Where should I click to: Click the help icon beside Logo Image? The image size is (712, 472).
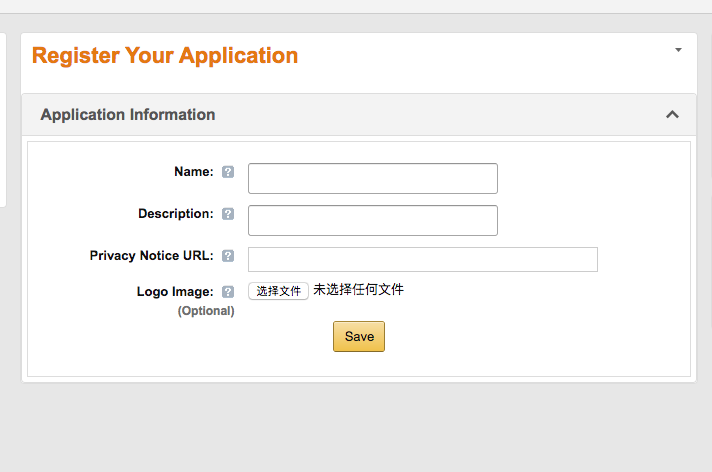tap(228, 292)
